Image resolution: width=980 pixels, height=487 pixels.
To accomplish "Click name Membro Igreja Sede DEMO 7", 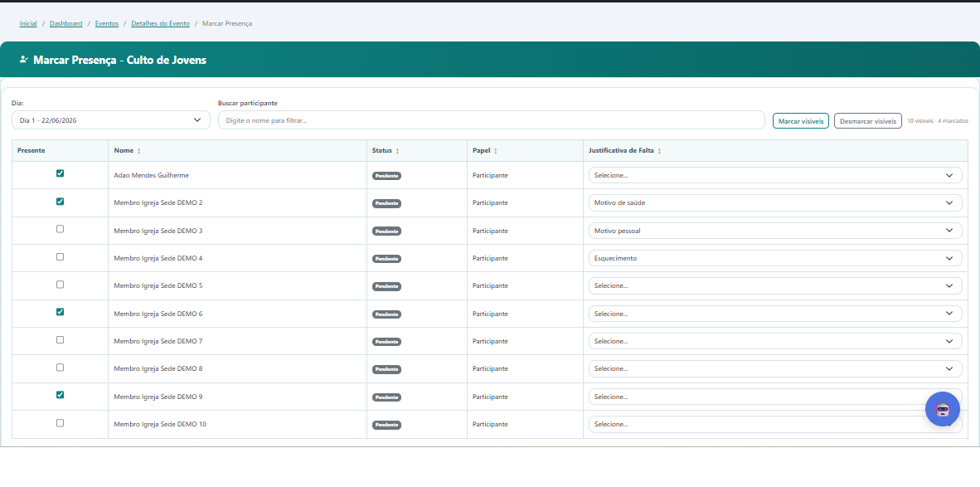I will pyautogui.click(x=158, y=341).
